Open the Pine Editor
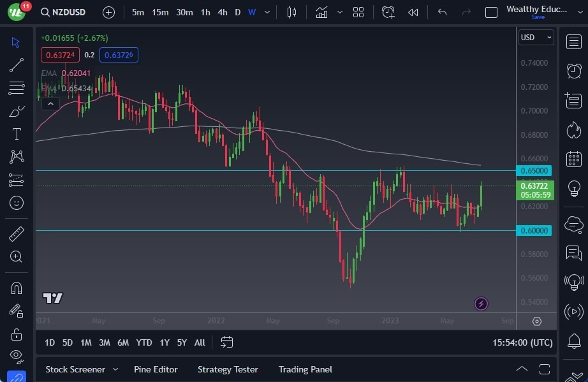Image resolution: width=588 pixels, height=382 pixels. [x=156, y=369]
